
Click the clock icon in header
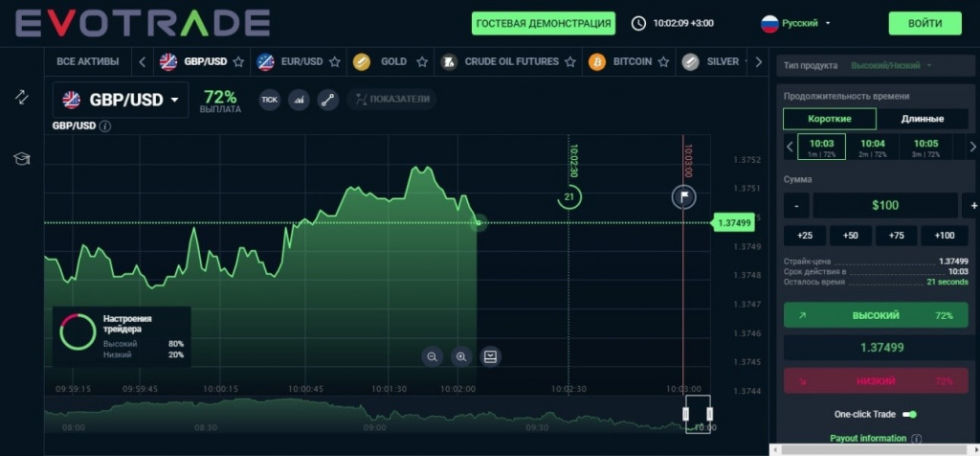(638, 23)
